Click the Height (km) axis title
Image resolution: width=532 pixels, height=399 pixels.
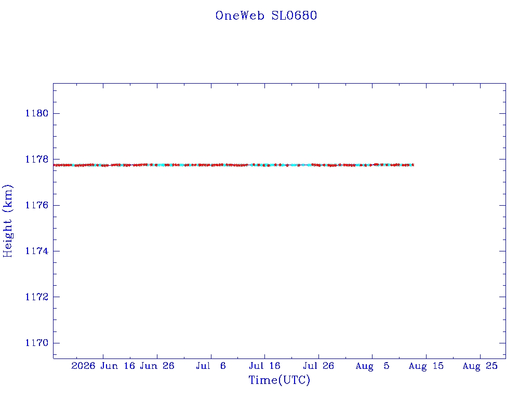[8, 221]
